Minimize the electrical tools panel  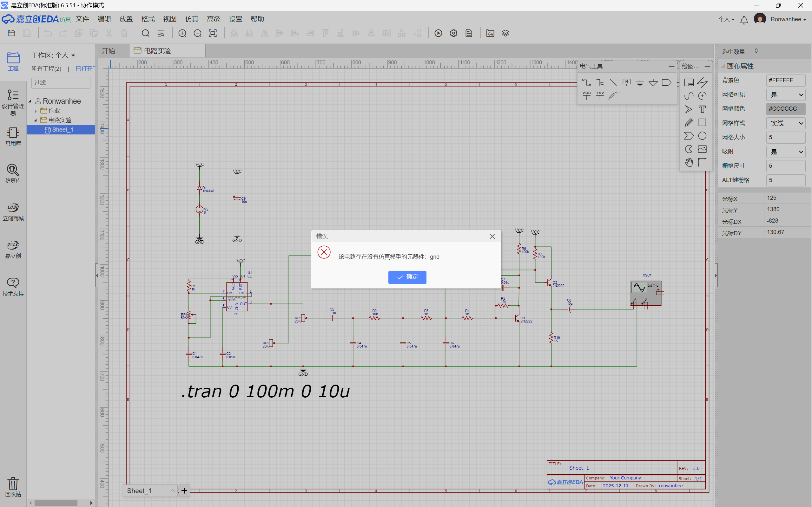click(671, 66)
